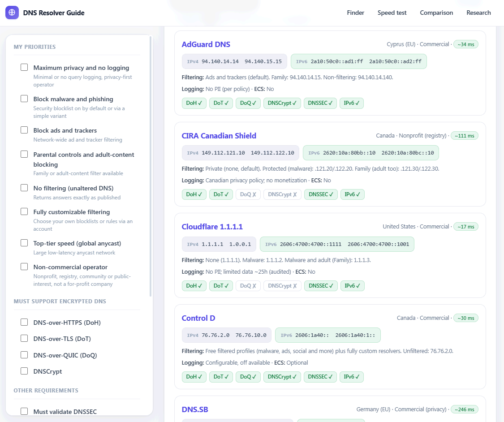Click AdGuard DNS DoQ badge
504x422 pixels.
coord(248,103)
